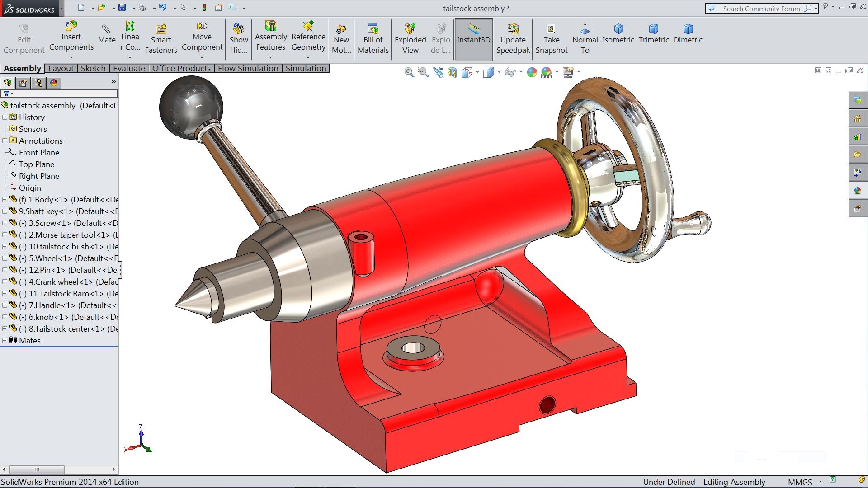Click the Search Community Forum field

pyautogui.click(x=761, y=9)
